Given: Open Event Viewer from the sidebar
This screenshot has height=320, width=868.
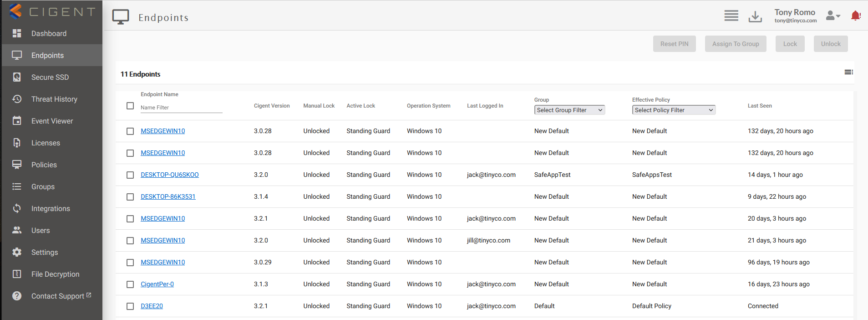Looking at the screenshot, I should pos(52,121).
